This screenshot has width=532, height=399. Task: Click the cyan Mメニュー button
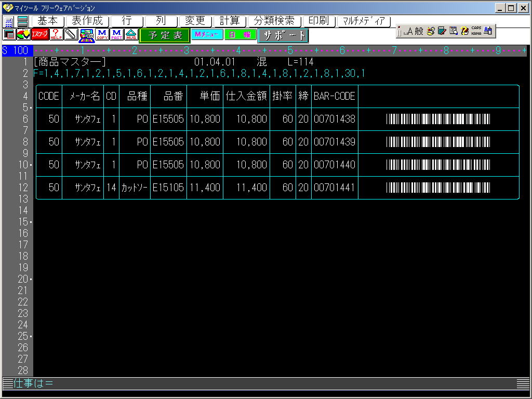click(x=207, y=34)
